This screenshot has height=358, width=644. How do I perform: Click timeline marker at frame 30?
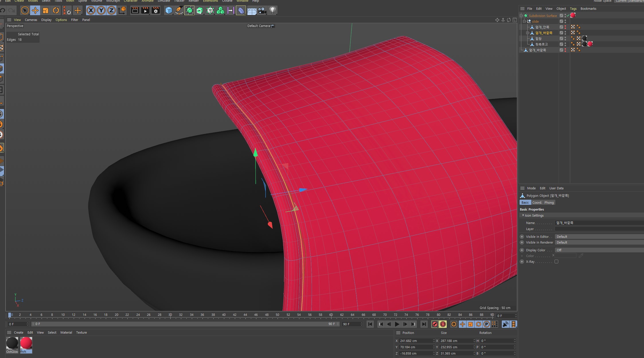(x=170, y=315)
